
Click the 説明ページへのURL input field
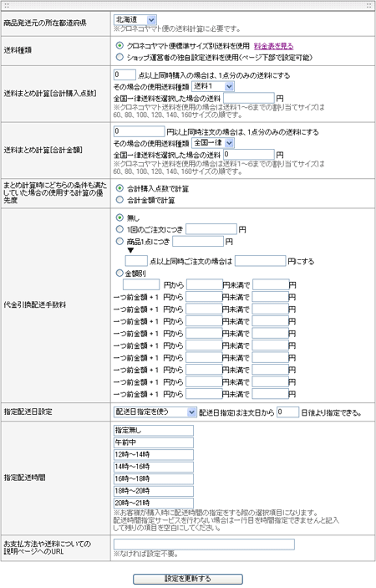point(204,545)
